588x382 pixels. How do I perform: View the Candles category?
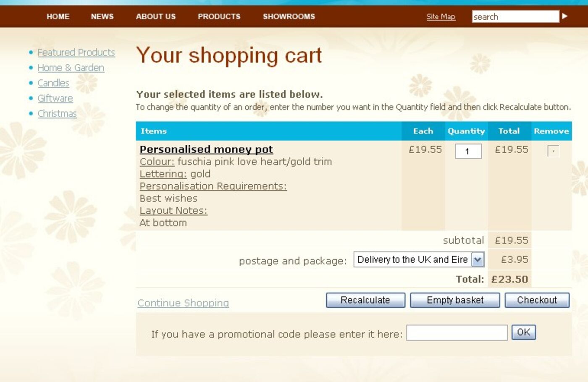pyautogui.click(x=53, y=83)
